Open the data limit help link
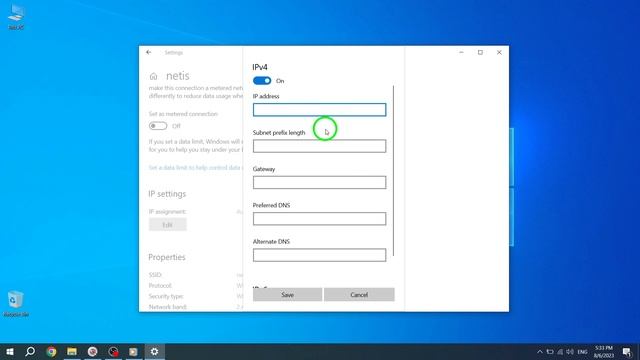 (195, 168)
